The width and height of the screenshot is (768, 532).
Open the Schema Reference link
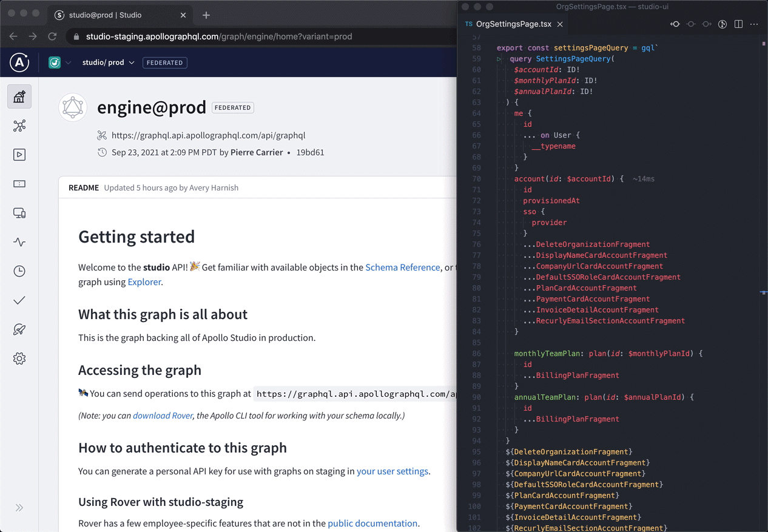point(403,267)
